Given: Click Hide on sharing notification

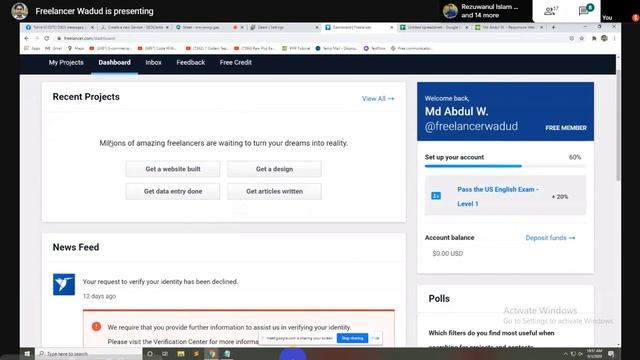Looking at the screenshot, I should (x=375, y=338).
